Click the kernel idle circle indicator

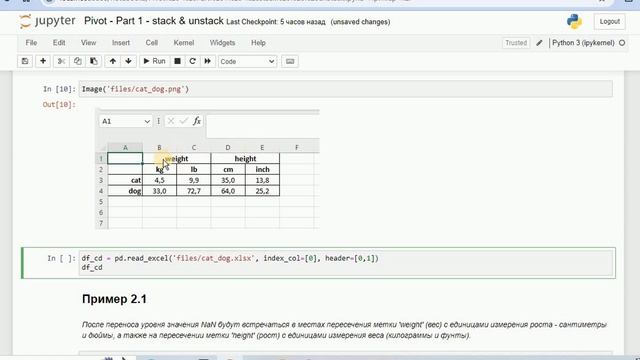[622, 43]
